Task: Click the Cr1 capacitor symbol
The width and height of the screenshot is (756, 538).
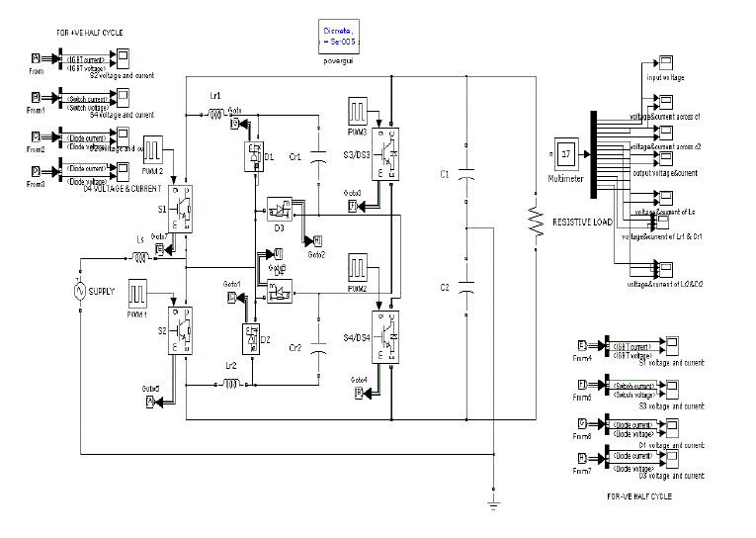Action: click(x=319, y=157)
